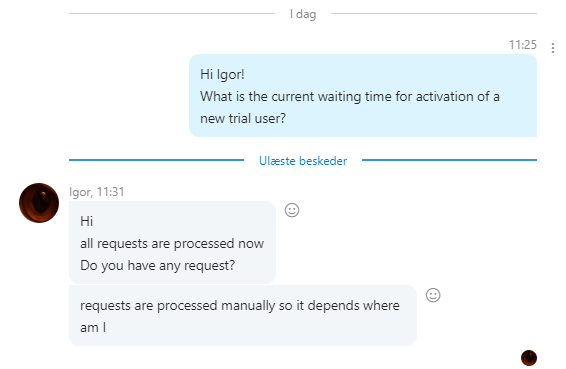Click blue unread line right of 'Ulæste beskeder'
This screenshot has height=369, width=566.
coord(449,160)
